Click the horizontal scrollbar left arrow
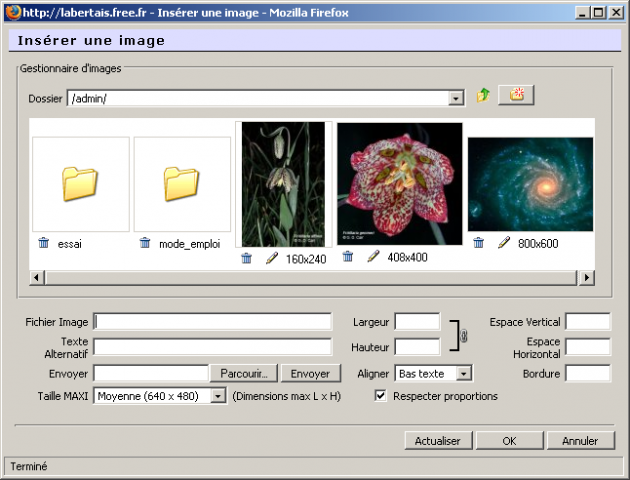 [37, 278]
